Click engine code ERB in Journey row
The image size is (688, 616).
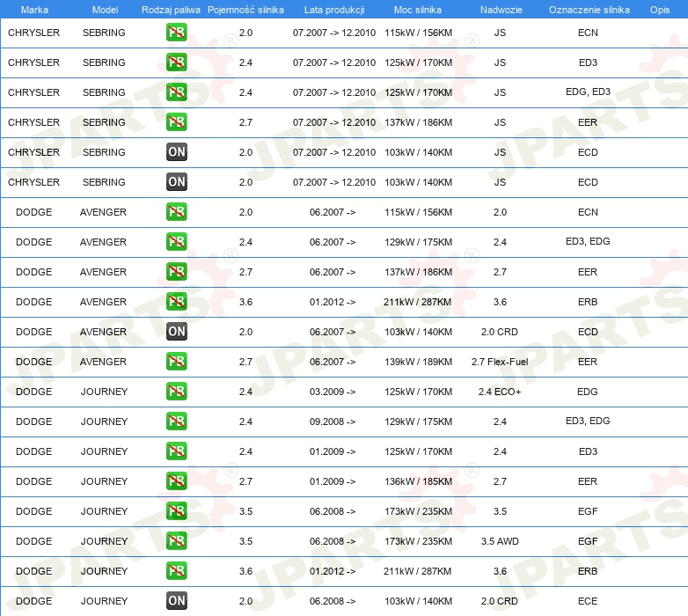tap(588, 571)
